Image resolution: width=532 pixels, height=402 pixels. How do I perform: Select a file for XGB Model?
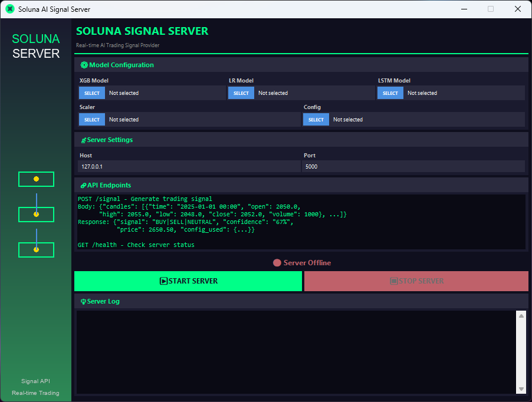[92, 93]
